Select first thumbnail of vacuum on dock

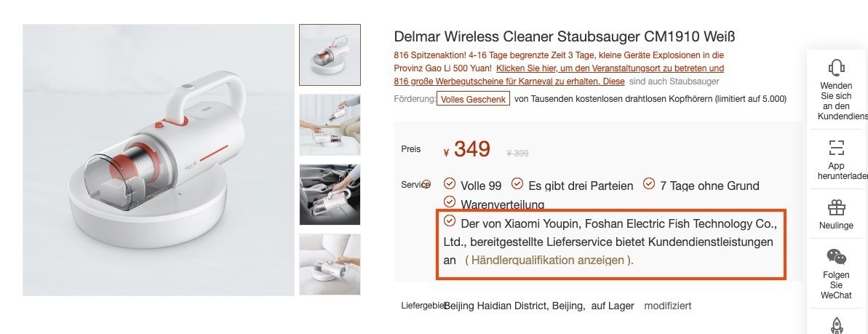point(330,55)
